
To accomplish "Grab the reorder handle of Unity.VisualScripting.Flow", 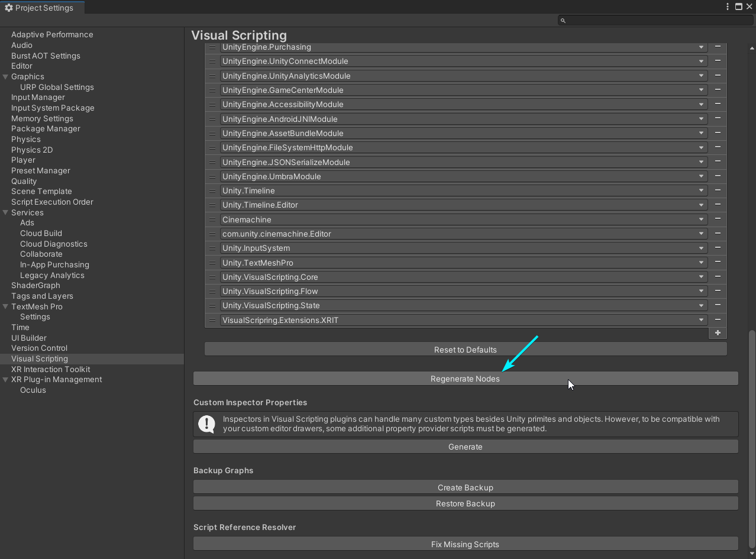I will tap(212, 291).
